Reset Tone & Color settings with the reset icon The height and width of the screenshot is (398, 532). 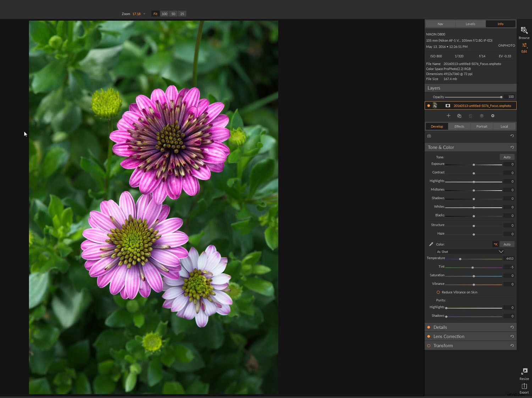[x=512, y=147]
